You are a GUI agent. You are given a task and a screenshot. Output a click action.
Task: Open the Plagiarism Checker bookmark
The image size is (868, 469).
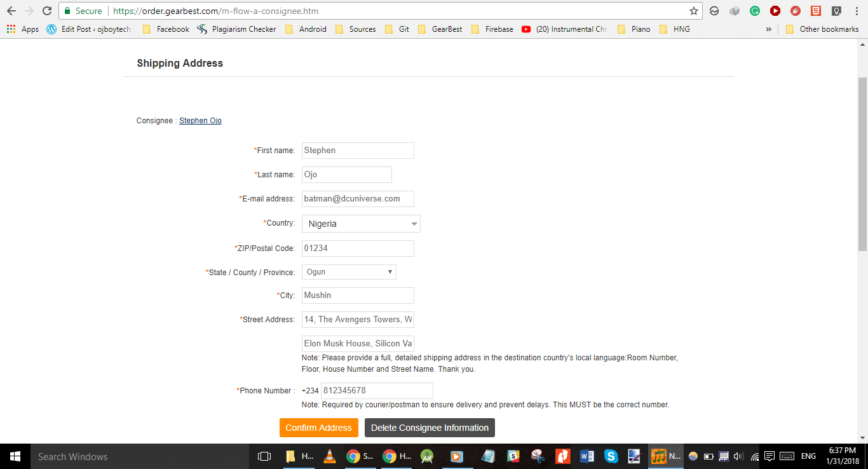[237, 29]
